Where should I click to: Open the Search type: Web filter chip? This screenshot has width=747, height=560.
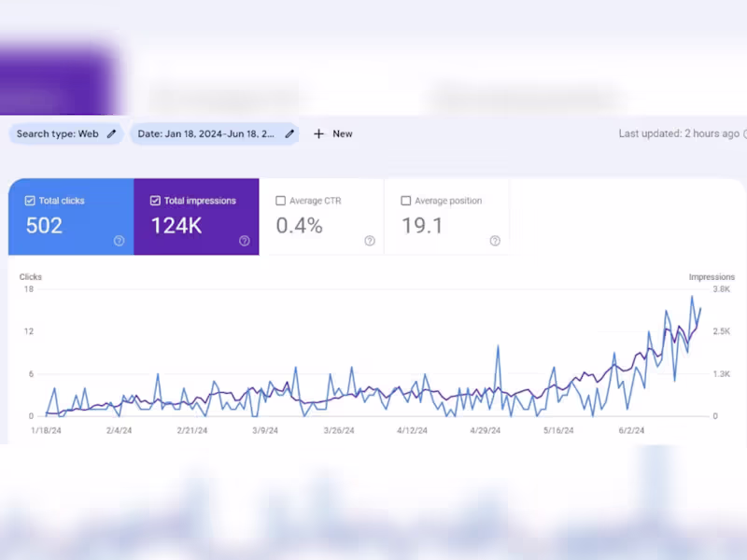pos(65,133)
